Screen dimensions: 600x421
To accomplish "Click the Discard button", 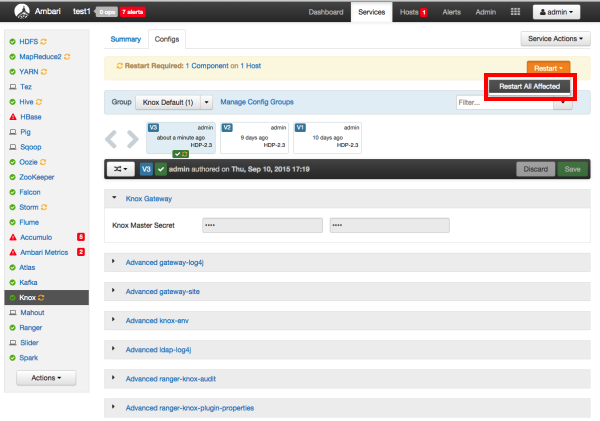I will coord(535,169).
